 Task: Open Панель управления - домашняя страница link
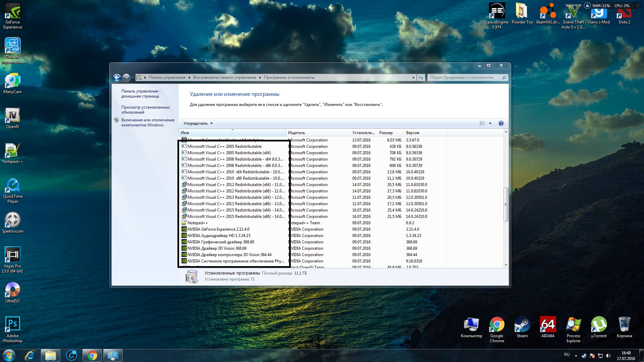pos(141,94)
